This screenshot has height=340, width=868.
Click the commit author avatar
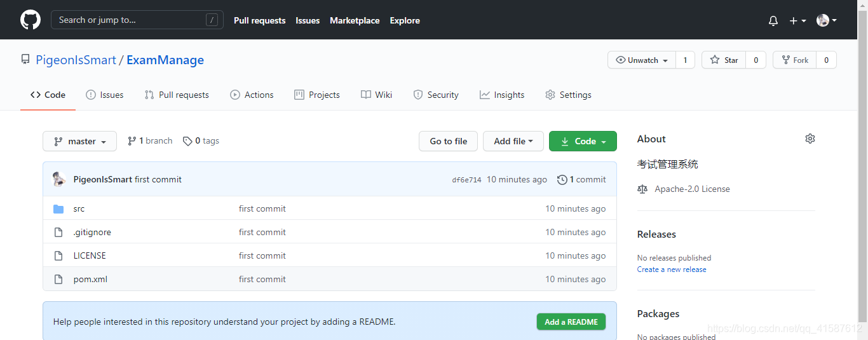(59, 179)
